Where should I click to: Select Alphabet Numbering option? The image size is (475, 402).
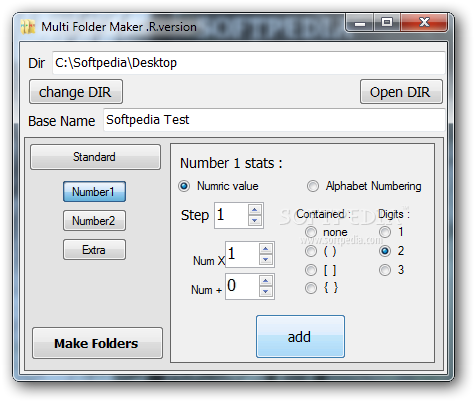313,186
